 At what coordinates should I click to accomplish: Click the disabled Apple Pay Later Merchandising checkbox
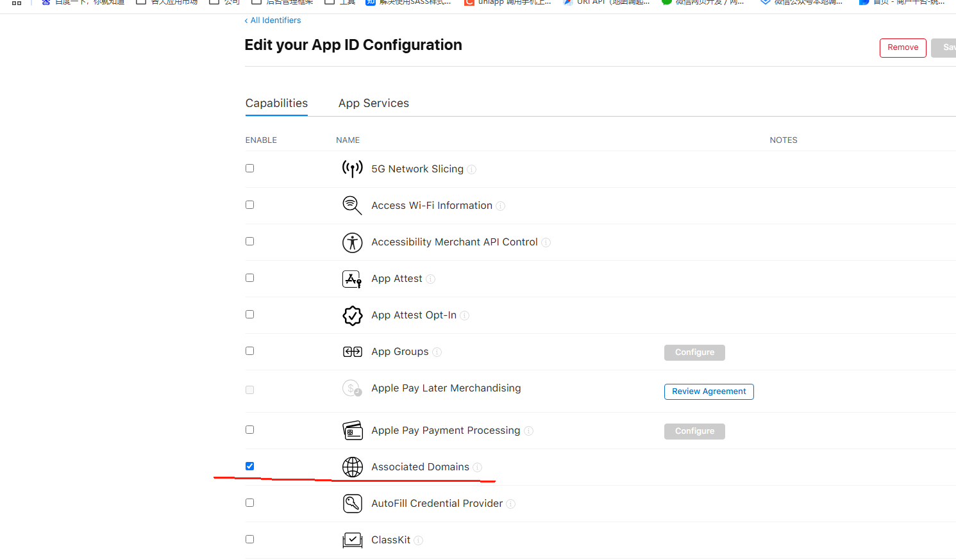point(250,390)
